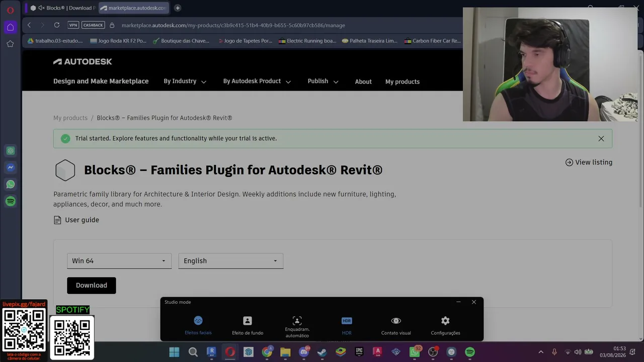Expand the Publish menu
Viewport: 644px width, 362px height.
tap(323, 81)
